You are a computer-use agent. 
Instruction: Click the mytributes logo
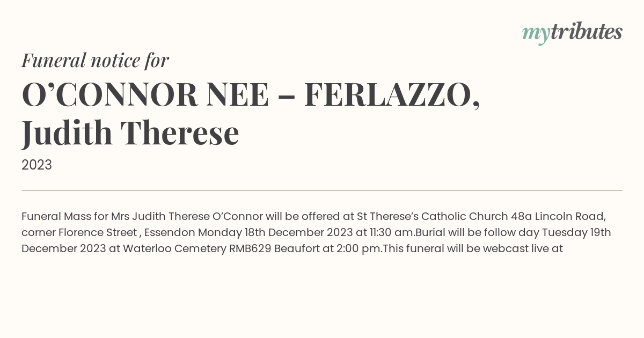coord(572,33)
